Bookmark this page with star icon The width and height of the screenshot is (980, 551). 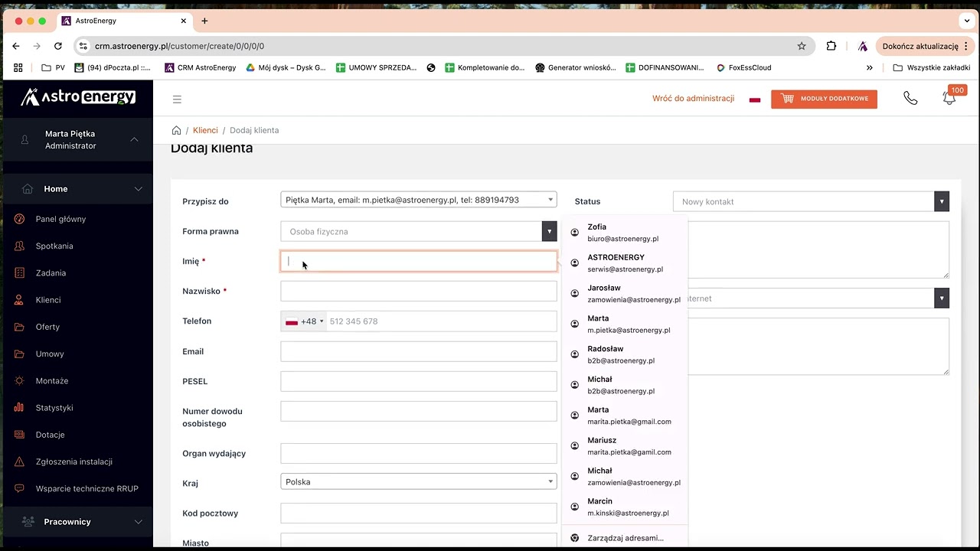802,46
